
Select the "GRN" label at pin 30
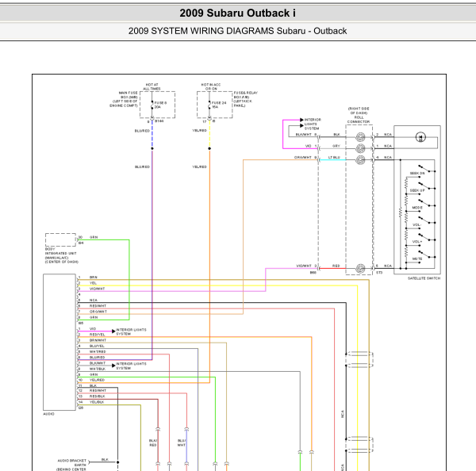pos(94,237)
